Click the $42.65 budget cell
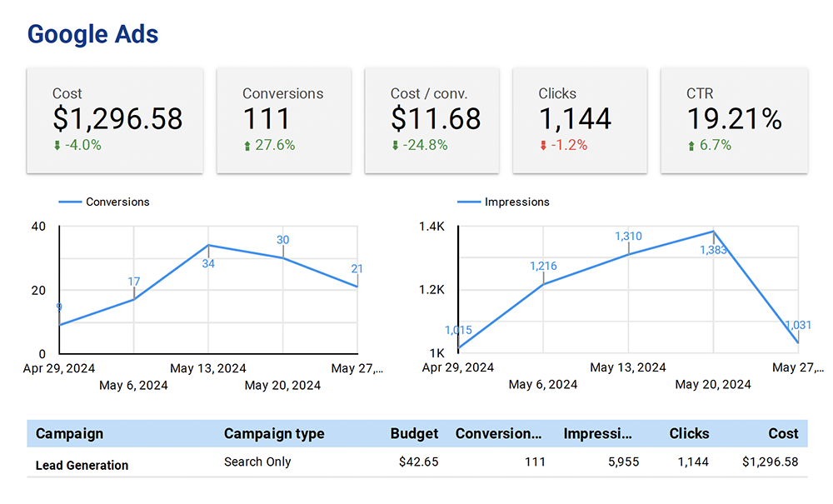The height and width of the screenshot is (504, 833). (x=419, y=462)
